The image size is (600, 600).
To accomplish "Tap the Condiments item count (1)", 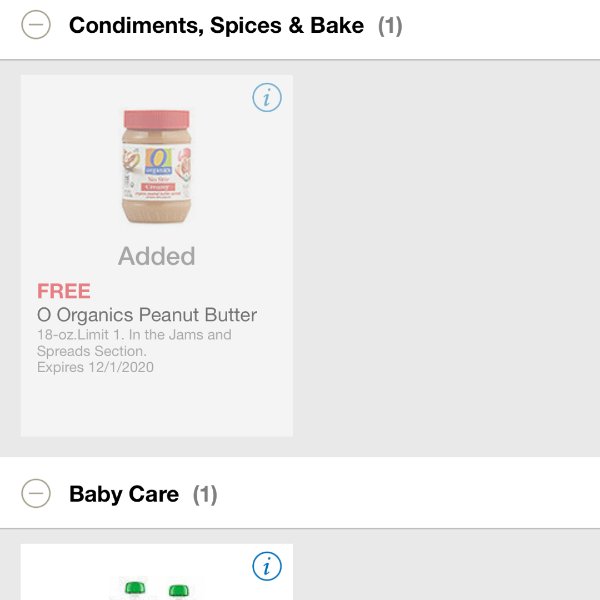I will point(390,26).
